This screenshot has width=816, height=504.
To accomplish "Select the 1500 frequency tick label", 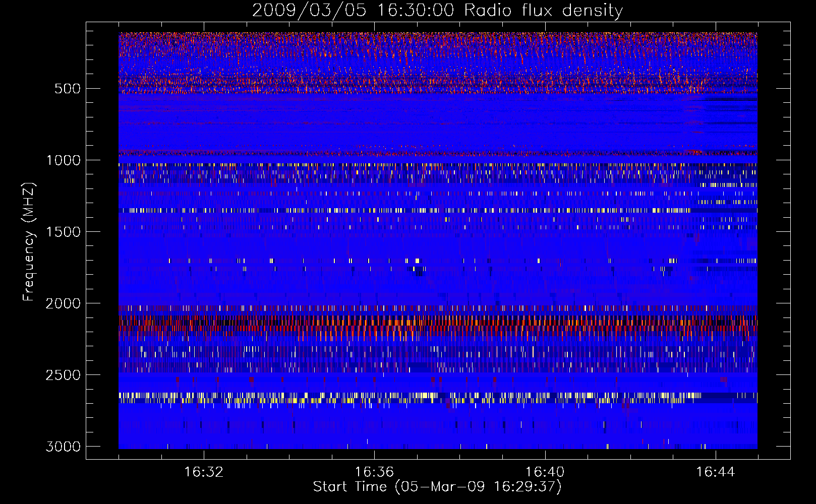I will 63,232.
